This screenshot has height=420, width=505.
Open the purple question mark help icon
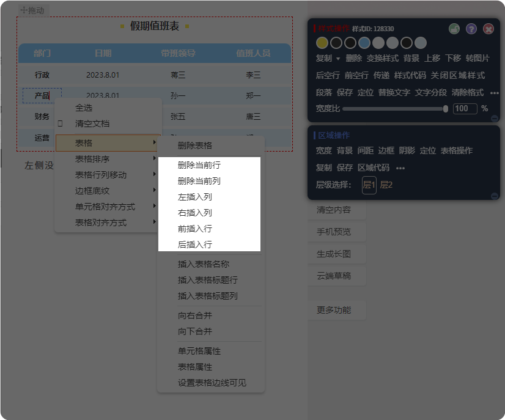[471, 29]
